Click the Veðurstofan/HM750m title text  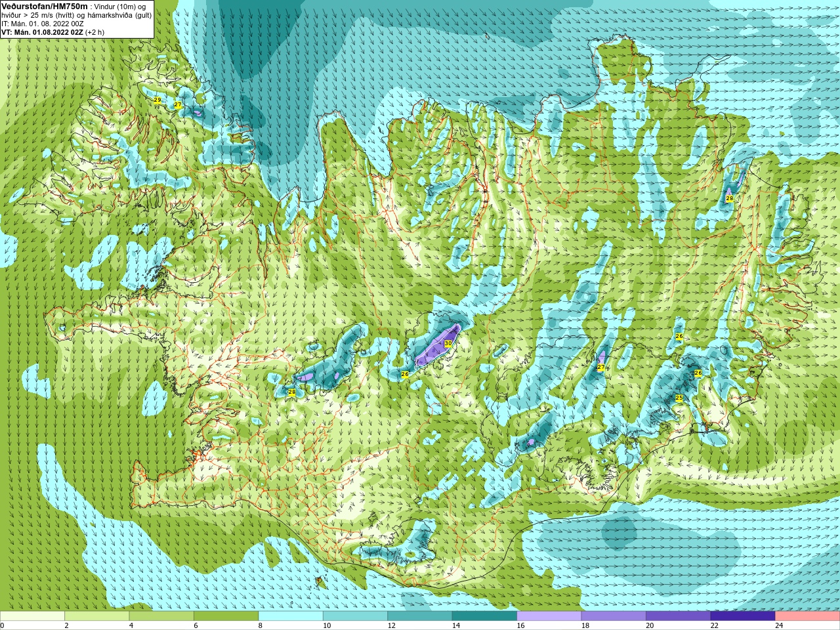pos(45,6)
